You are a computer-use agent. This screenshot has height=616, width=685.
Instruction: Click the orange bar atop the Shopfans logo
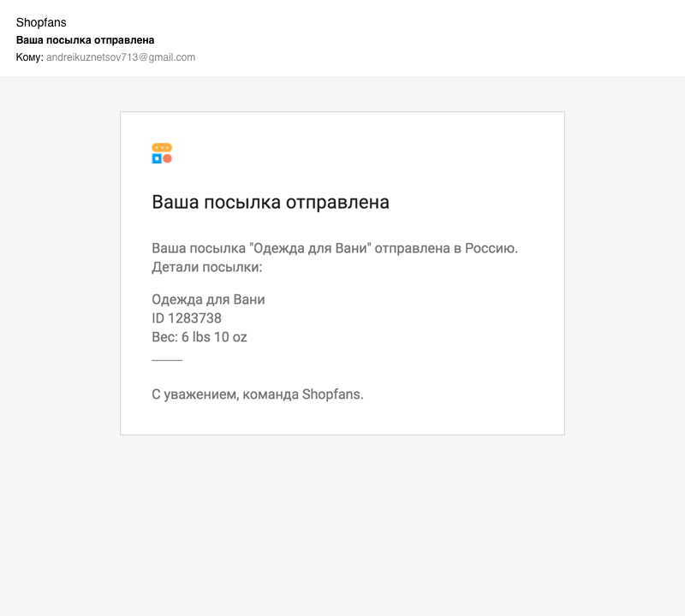162,147
